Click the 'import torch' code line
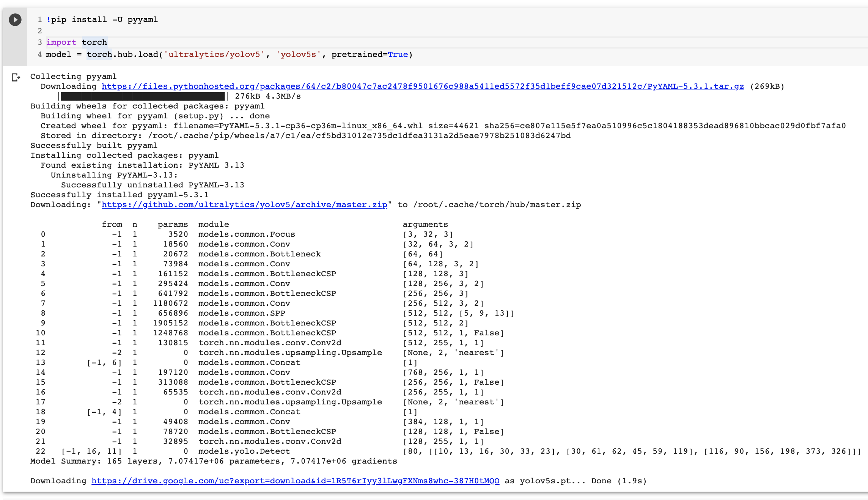The image size is (868, 500). (77, 42)
